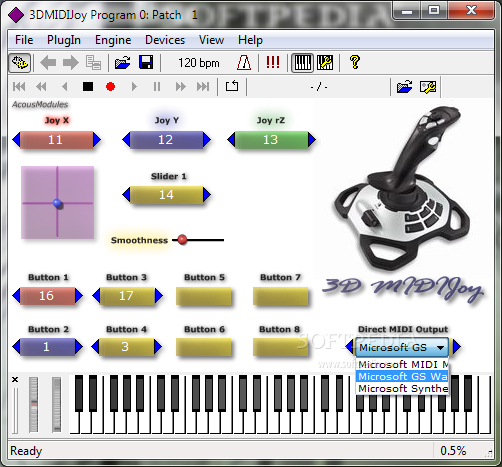Go to previous program with left arrow
This screenshot has height=467, width=502.
48,63
